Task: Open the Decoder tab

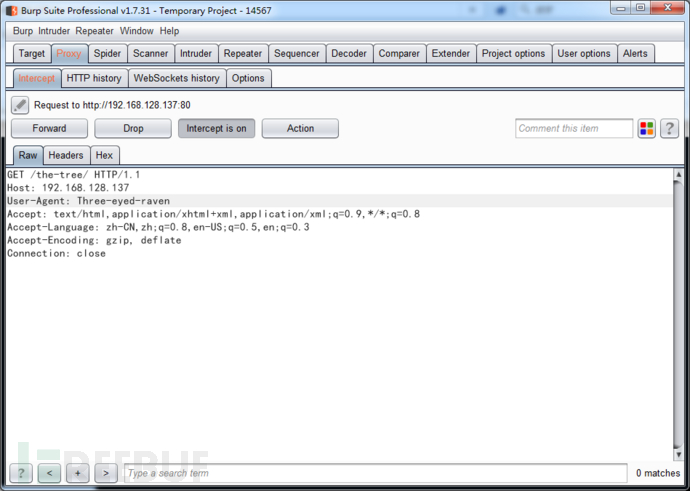Action: (349, 54)
